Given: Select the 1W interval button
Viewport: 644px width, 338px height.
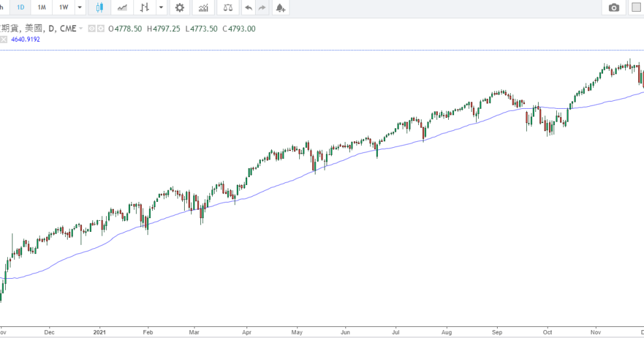Looking at the screenshot, I should (x=63, y=8).
